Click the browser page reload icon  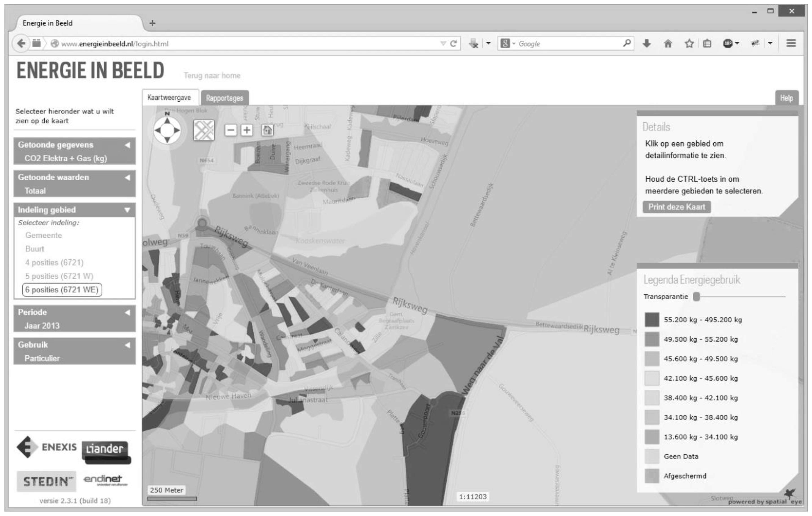pyautogui.click(x=454, y=43)
